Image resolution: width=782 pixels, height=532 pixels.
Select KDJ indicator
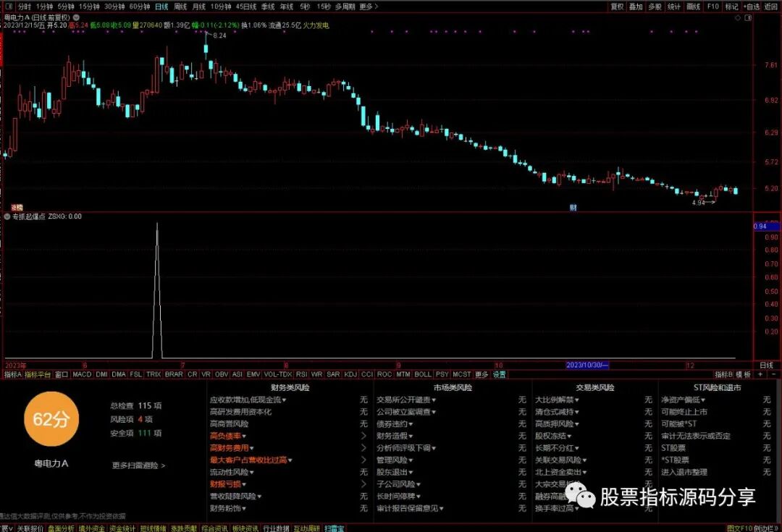pos(350,374)
